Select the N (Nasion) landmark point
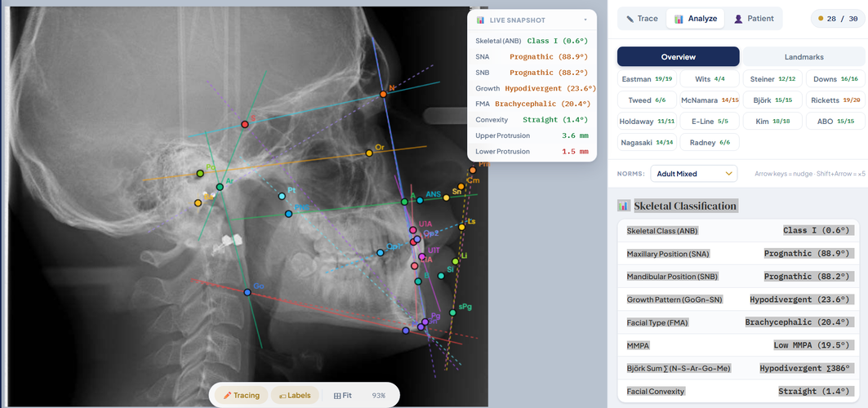868x408 pixels. [x=383, y=95]
